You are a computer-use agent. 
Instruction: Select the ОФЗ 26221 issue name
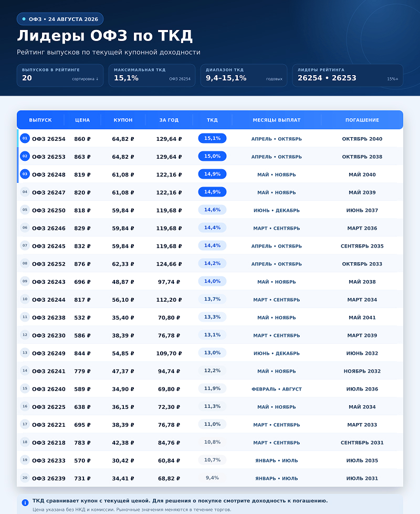(x=49, y=425)
